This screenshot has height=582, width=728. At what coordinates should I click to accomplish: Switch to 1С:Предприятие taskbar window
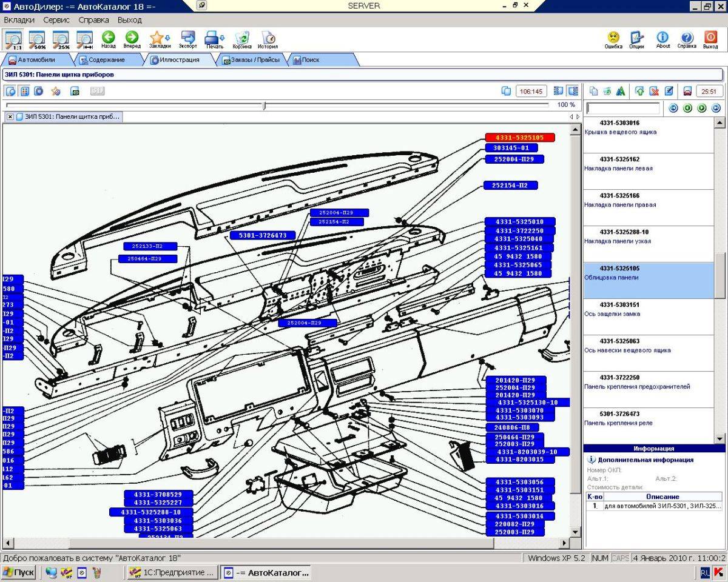point(172,572)
